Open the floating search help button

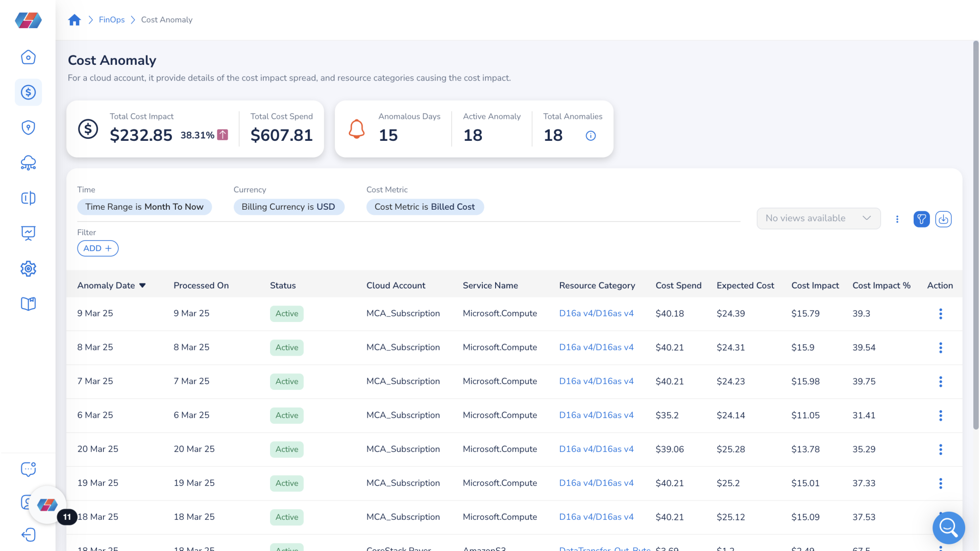[x=948, y=528]
